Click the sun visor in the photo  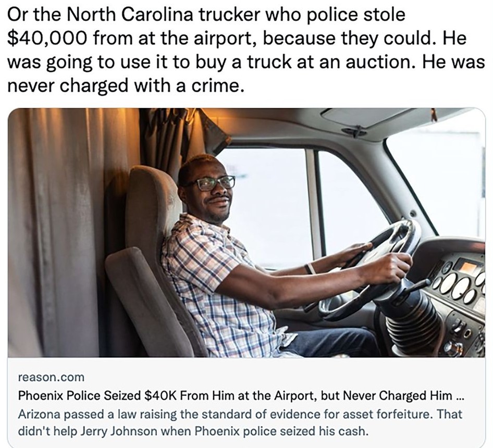pos(365,119)
